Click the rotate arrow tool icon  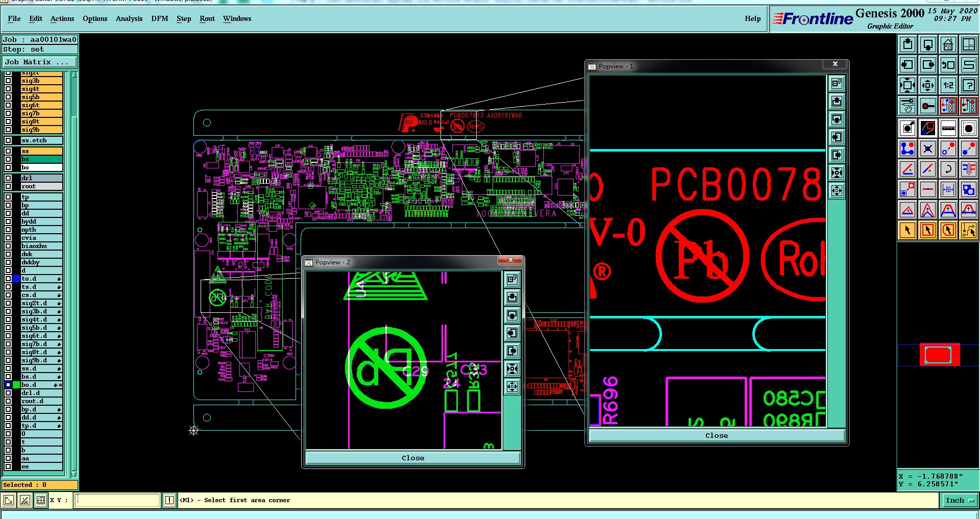click(948, 169)
